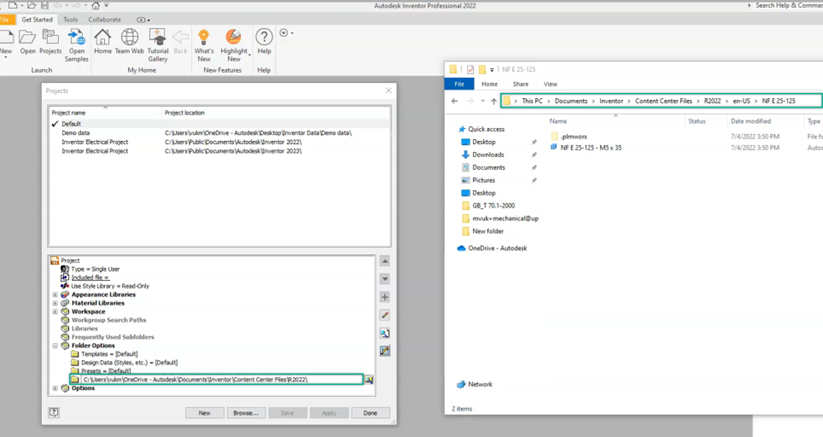The image size is (823, 437).
Task: Open recent locations dropdown in File Explorer
Action: (x=482, y=101)
